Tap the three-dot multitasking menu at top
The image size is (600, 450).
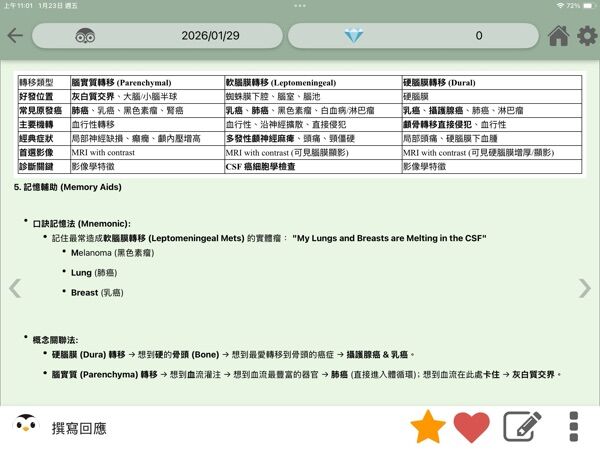300,5
